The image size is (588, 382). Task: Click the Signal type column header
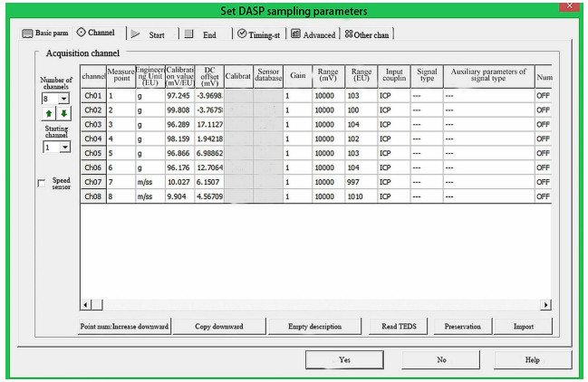click(x=427, y=76)
